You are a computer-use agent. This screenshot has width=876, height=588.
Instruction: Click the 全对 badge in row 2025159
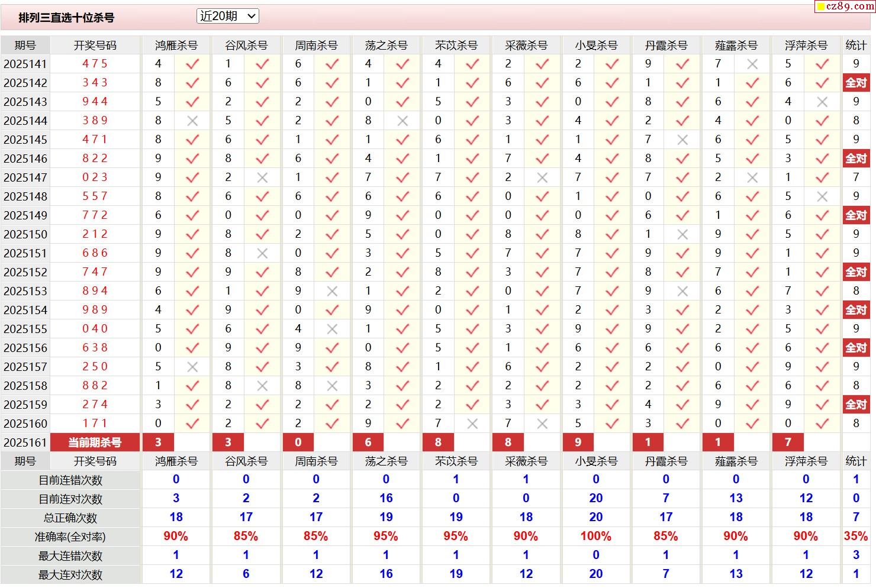click(x=856, y=405)
